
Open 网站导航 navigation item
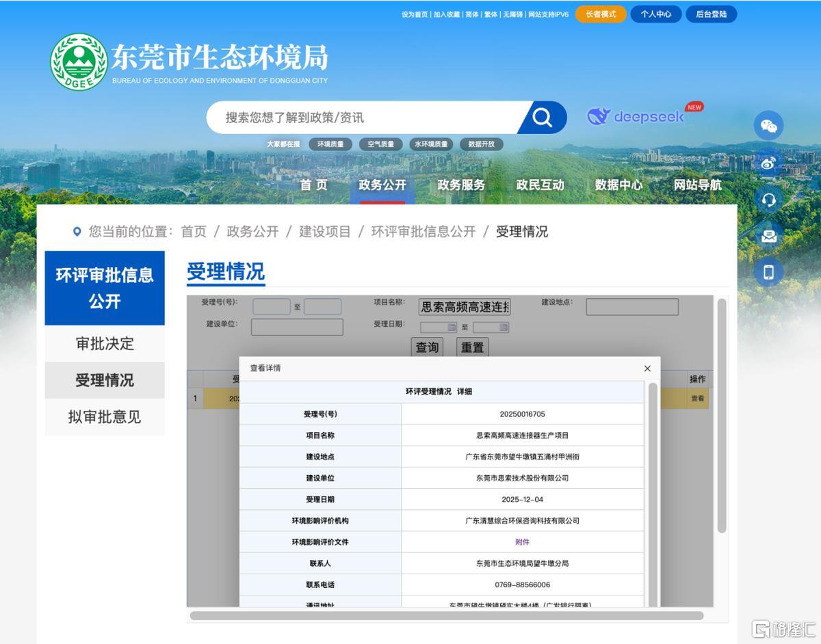coord(697,185)
